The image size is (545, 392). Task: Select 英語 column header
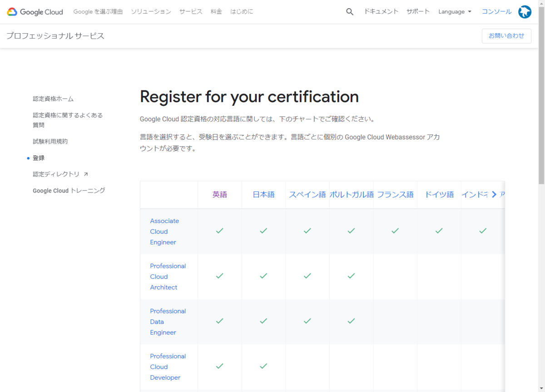point(220,194)
